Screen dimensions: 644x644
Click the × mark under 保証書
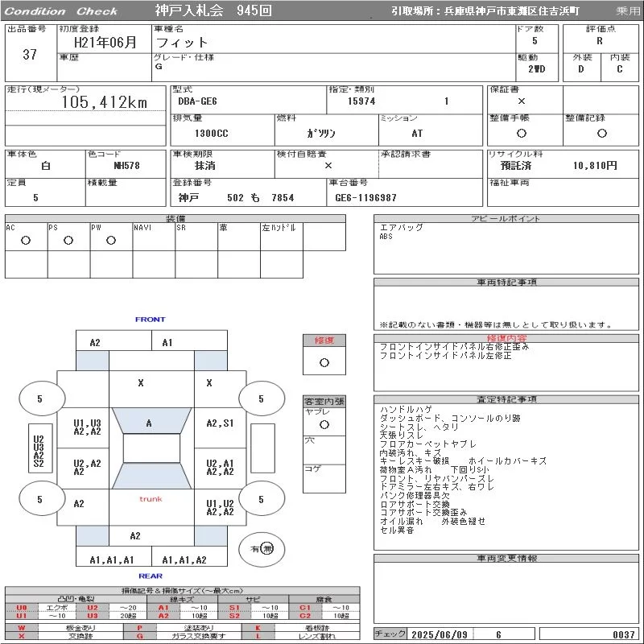[x=522, y=101]
